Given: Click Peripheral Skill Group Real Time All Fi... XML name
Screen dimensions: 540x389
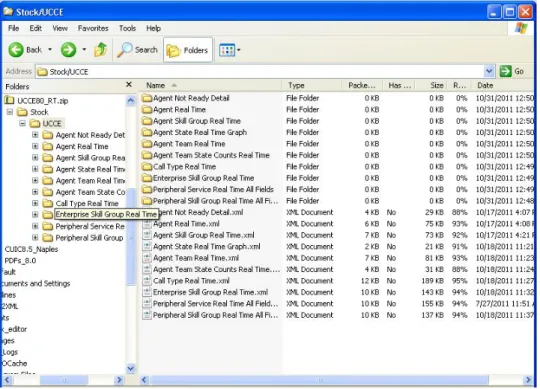Looking at the screenshot, I should 215,315.
